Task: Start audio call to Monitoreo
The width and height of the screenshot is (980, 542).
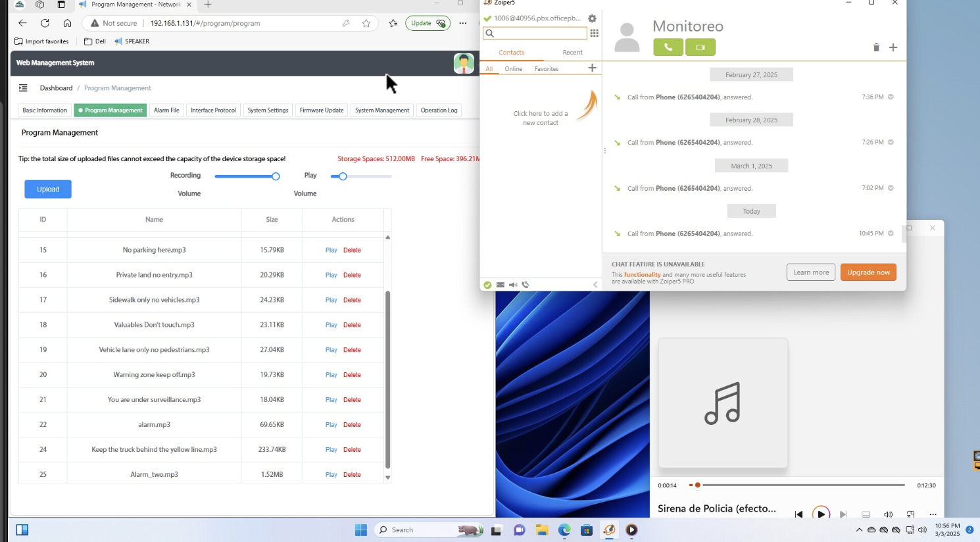Action: click(x=668, y=47)
